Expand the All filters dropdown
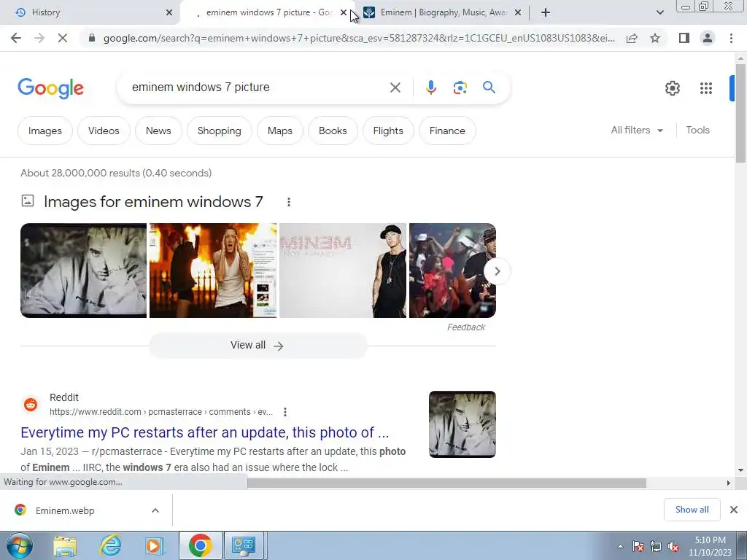The height and width of the screenshot is (560, 747). tap(637, 130)
